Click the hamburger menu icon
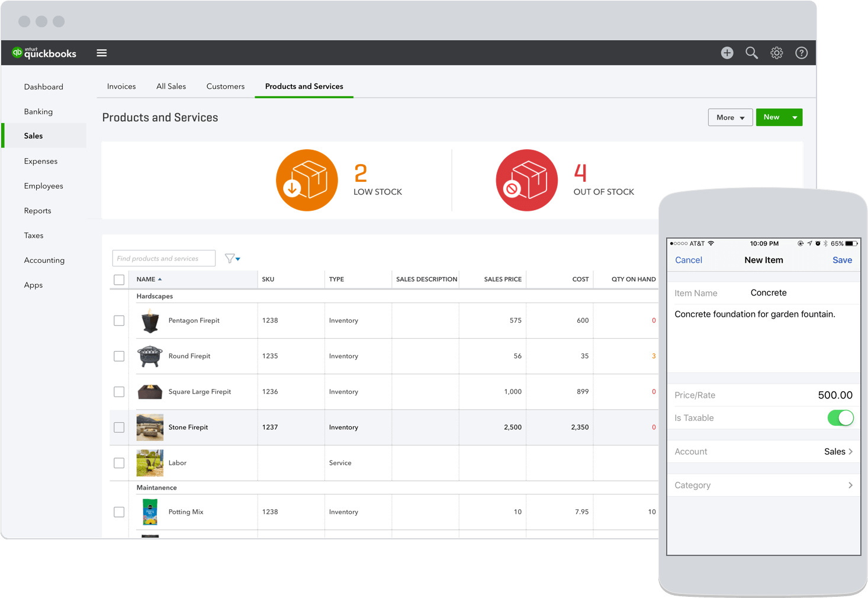Image resolution: width=868 pixels, height=598 pixels. (x=102, y=53)
